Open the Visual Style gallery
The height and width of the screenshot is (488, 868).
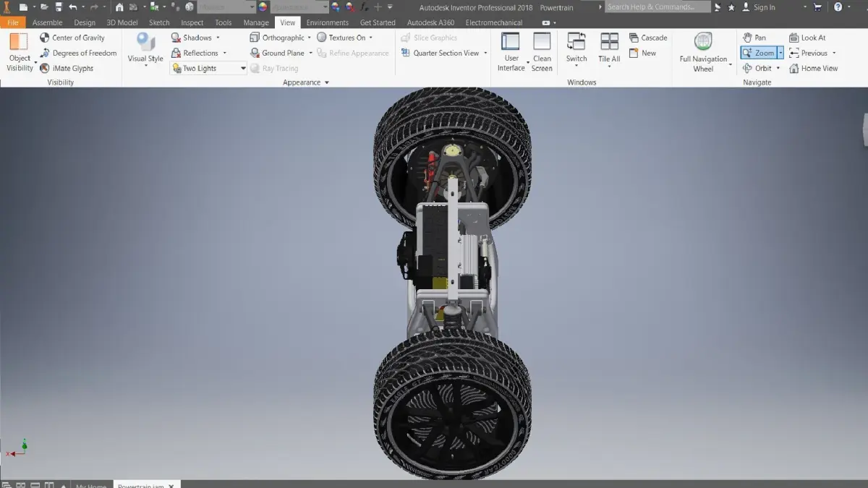[145, 51]
